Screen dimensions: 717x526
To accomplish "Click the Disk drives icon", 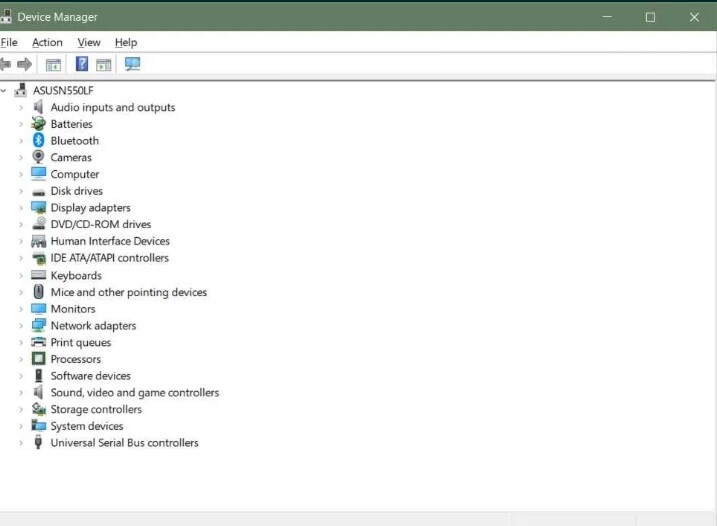I will coord(38,192).
